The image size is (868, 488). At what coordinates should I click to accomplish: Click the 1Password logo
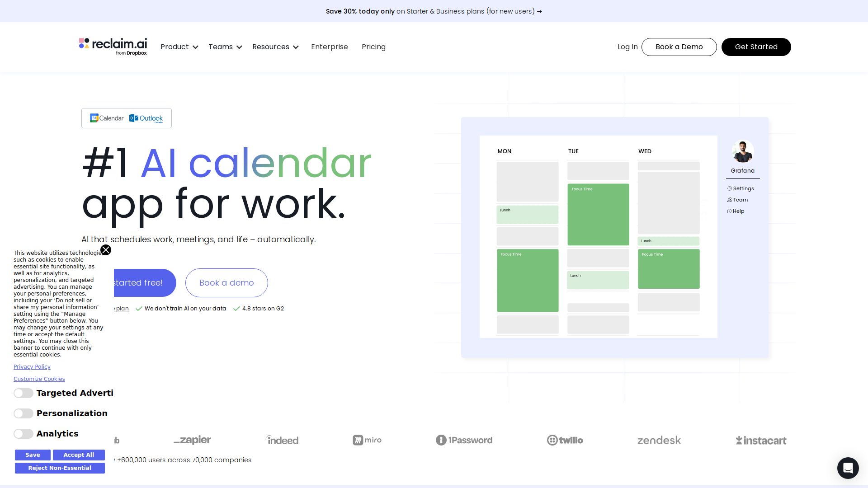click(x=464, y=440)
